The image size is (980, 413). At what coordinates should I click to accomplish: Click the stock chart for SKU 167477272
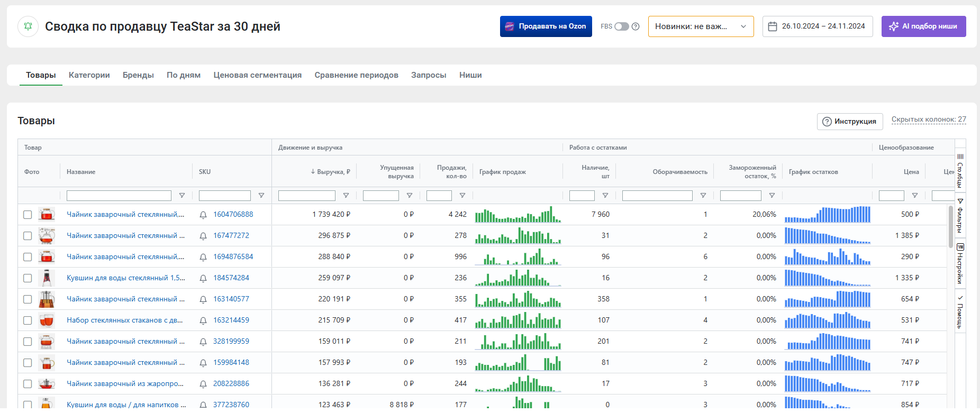point(828,236)
